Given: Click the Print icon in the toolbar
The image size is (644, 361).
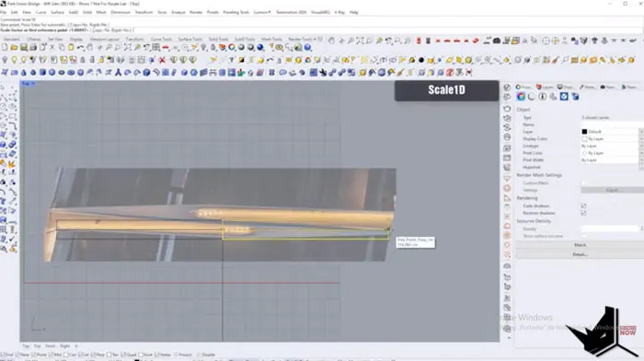Looking at the screenshot, I should click(33, 48).
